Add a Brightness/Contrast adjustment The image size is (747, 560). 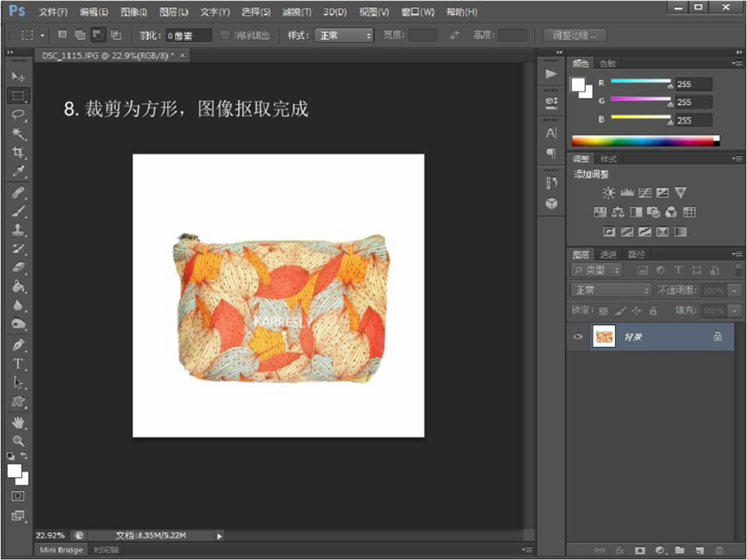tap(609, 193)
